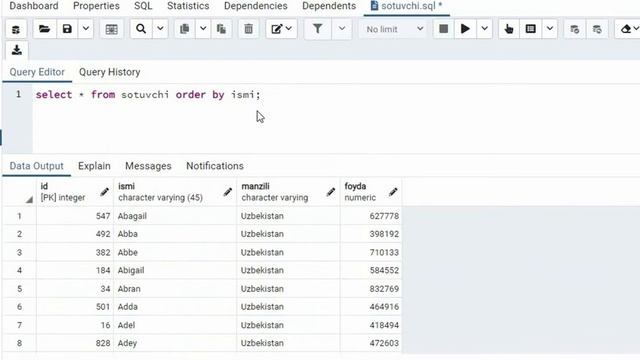
Task: Expand the copy options dropdown arrow
Action: coord(203,29)
